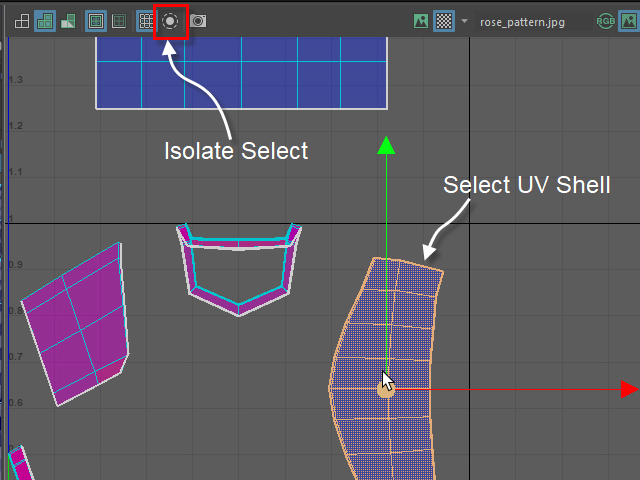The image size is (640, 480).
Task: Click the red horizontal manipulator arrow
Action: pos(629,389)
